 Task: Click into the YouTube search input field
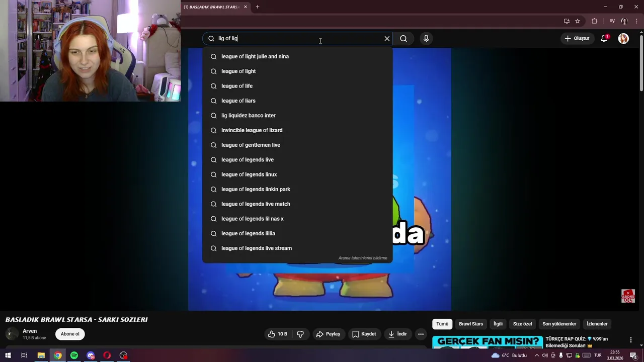(x=297, y=38)
